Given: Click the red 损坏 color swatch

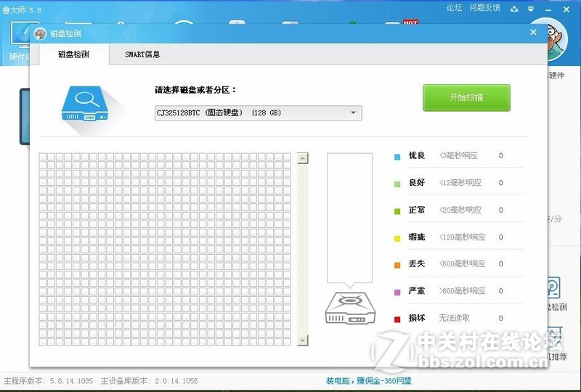Looking at the screenshot, I should tap(397, 319).
